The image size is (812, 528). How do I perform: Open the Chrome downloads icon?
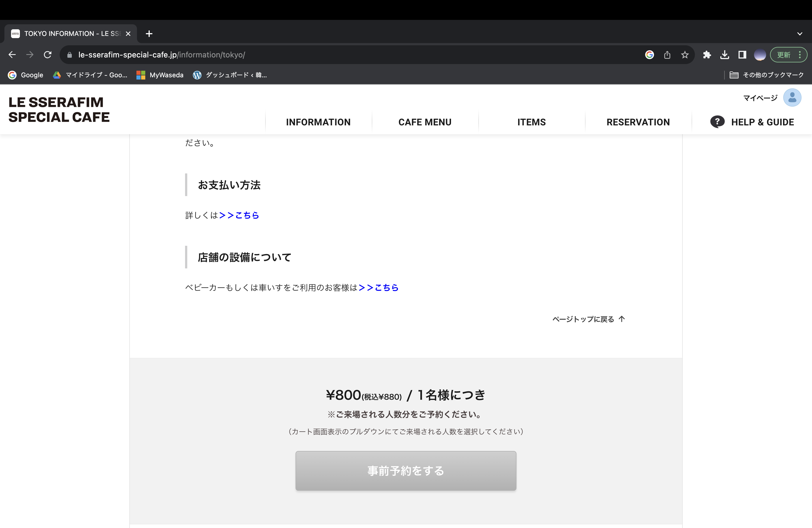[x=724, y=55]
